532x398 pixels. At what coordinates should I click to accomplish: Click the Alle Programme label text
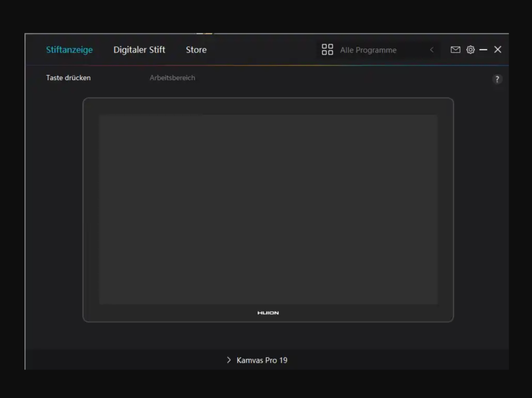pyautogui.click(x=369, y=49)
